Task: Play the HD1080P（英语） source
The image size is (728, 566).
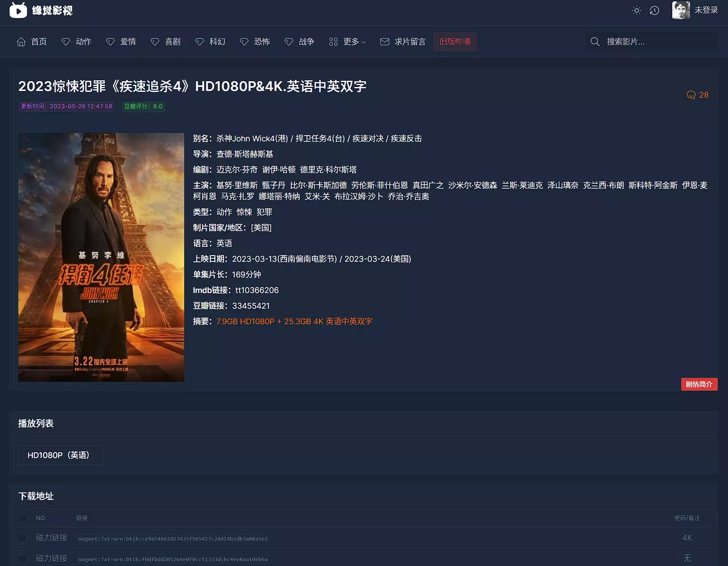Action: coord(60,455)
